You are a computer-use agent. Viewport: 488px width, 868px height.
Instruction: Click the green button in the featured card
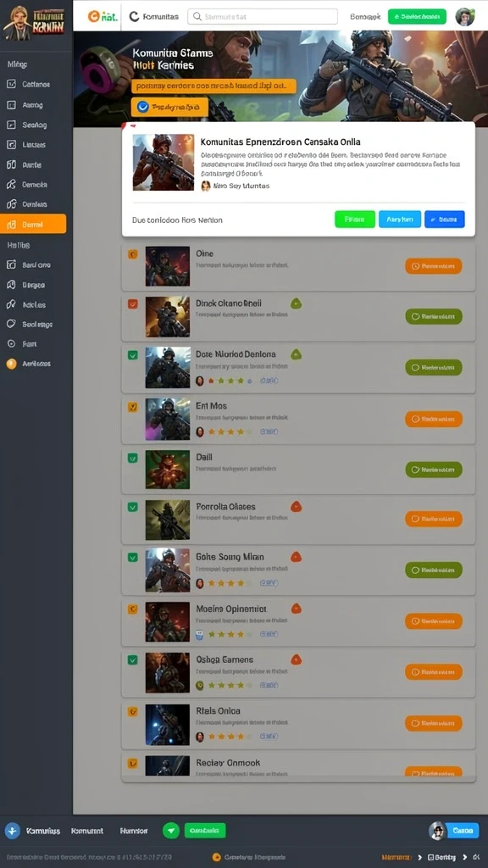coord(355,220)
